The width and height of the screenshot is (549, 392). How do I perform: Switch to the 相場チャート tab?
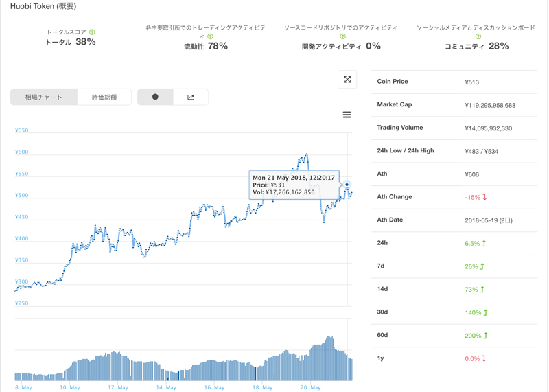[44, 97]
